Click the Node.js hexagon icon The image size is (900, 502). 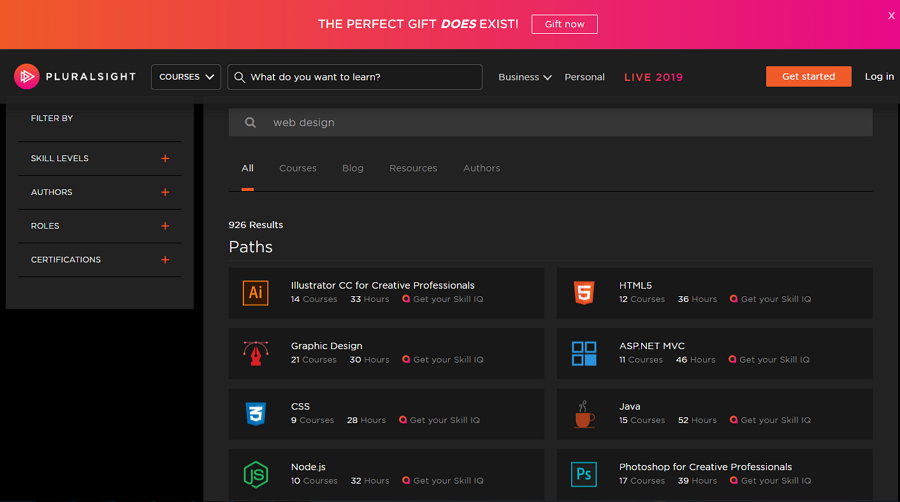pyautogui.click(x=255, y=474)
